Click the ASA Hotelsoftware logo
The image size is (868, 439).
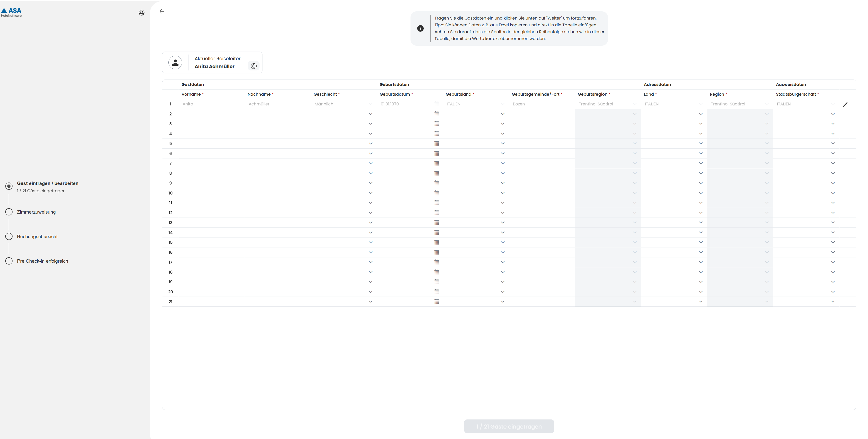click(x=11, y=12)
